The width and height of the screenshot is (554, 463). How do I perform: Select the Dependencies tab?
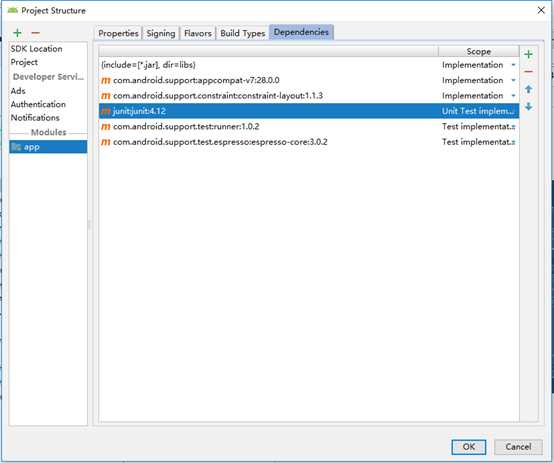coord(301,32)
